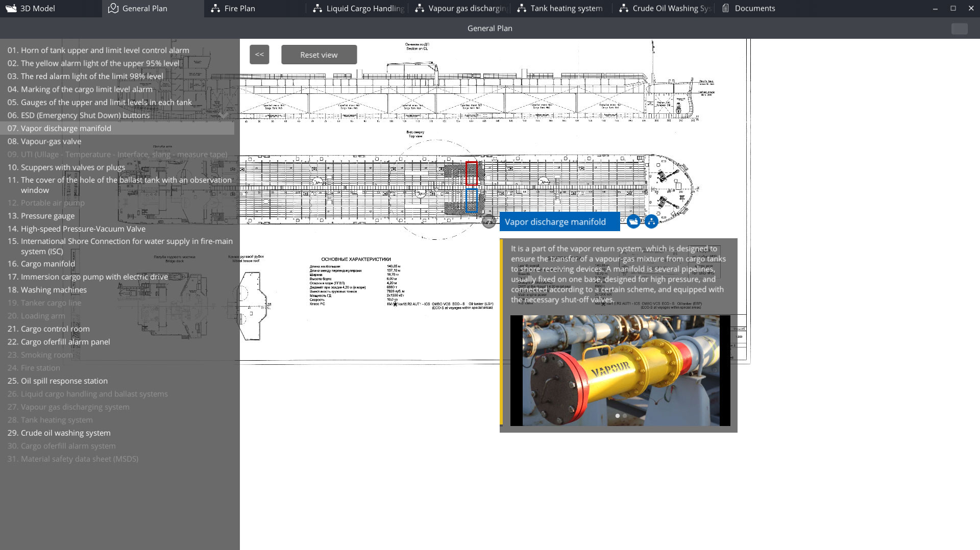Click the gray number 7 marker on plan
The height and width of the screenshot is (550, 980).
point(488,222)
